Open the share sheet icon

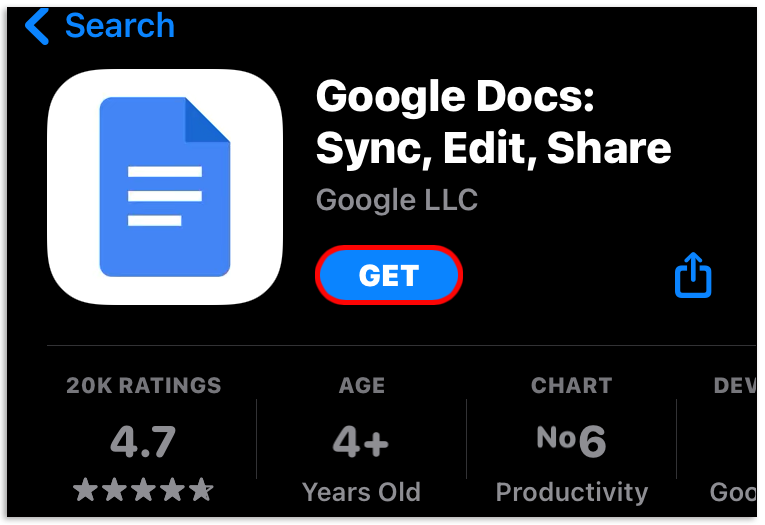point(693,274)
